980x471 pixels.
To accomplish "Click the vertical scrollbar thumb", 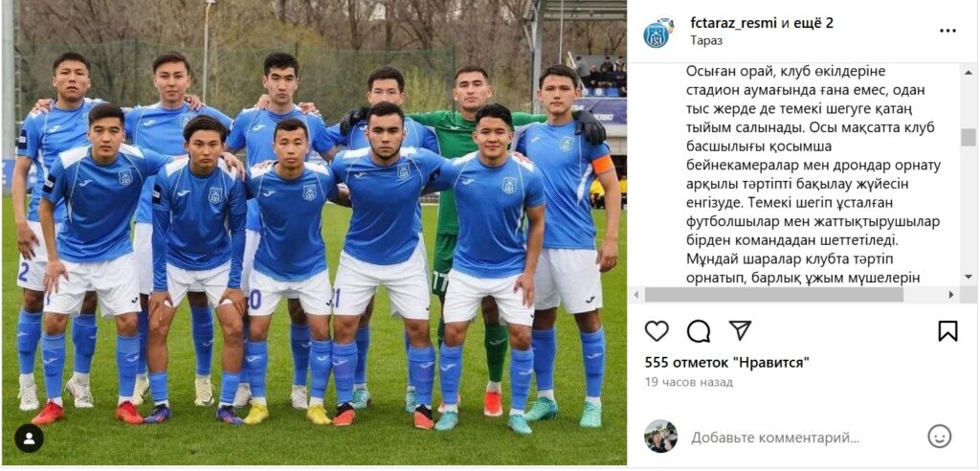I will (x=969, y=137).
